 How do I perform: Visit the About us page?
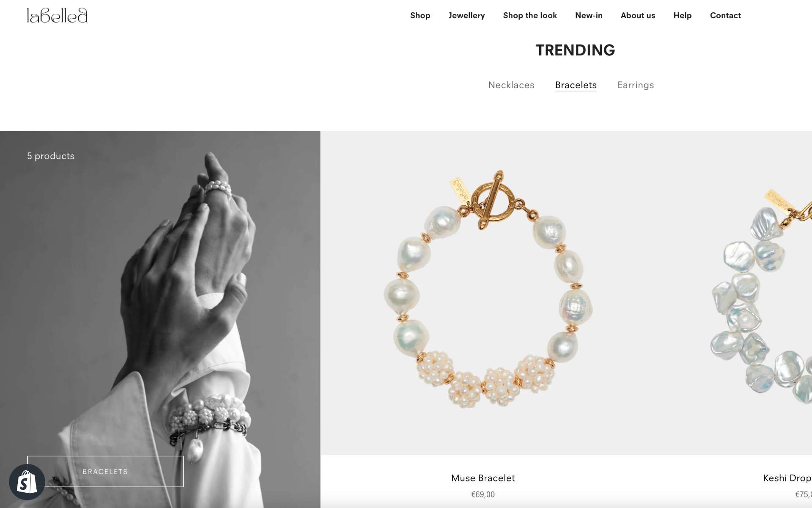(638, 15)
